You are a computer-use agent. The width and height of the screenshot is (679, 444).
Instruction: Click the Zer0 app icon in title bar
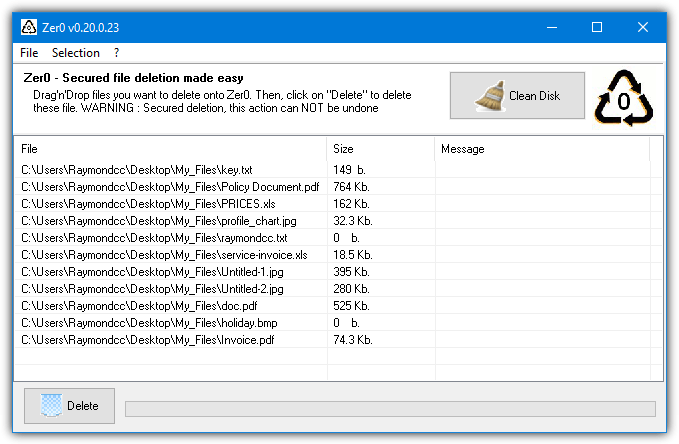pyautogui.click(x=29, y=27)
